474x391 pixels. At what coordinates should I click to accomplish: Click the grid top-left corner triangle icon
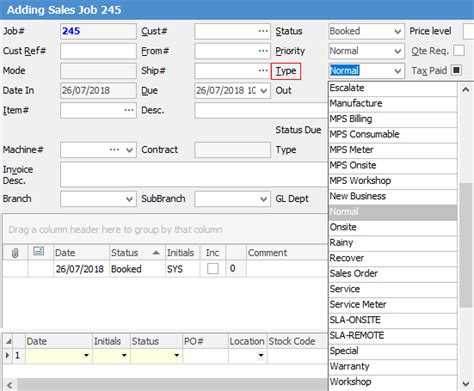click(x=9, y=341)
